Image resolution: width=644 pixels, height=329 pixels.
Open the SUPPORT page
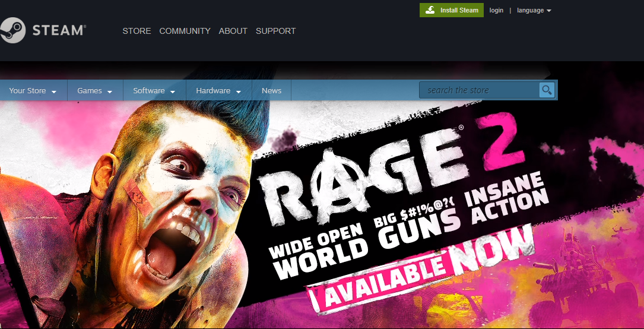(x=275, y=31)
